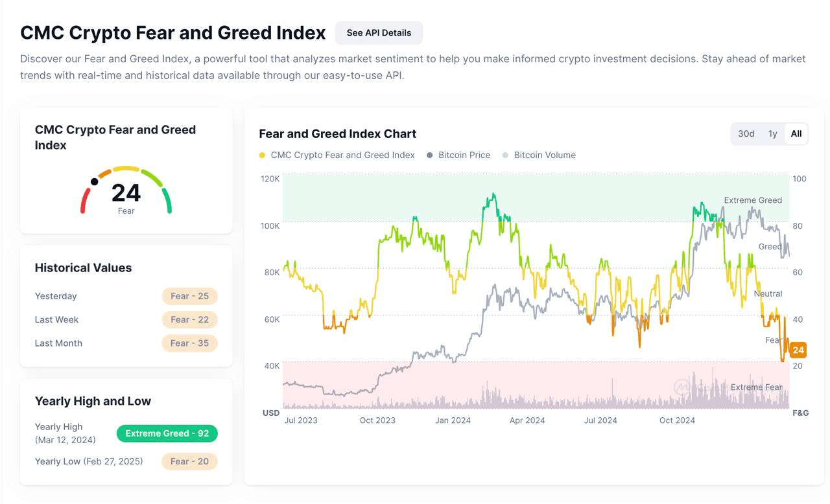
Task: Click the orange 24 value marker on chart
Action: [x=798, y=350]
